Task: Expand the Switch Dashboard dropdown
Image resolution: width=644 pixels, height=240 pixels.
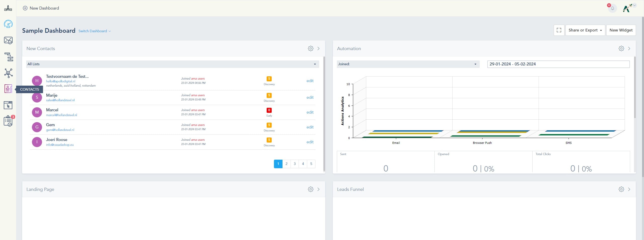Action: (94, 31)
